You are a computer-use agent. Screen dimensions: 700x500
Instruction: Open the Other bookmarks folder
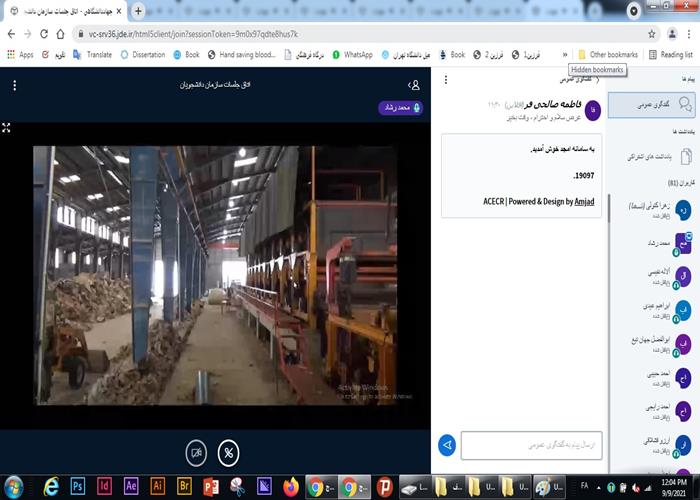pyautogui.click(x=608, y=54)
